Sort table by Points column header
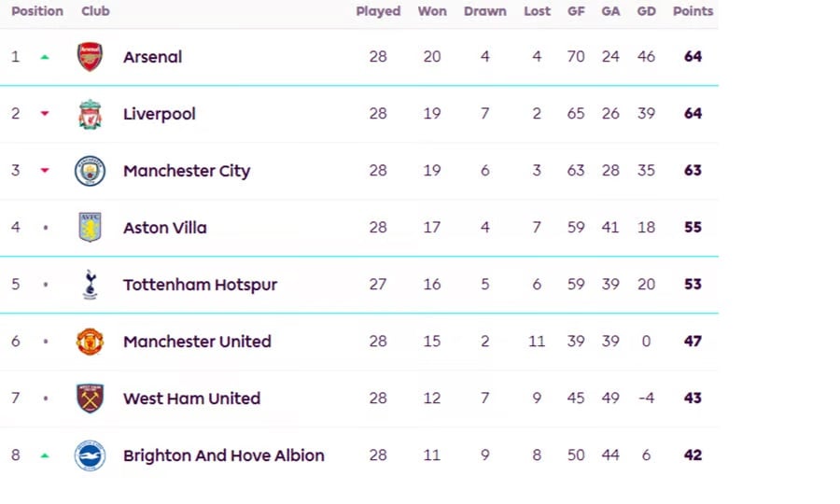This screenshot has height=504, width=840. click(693, 11)
